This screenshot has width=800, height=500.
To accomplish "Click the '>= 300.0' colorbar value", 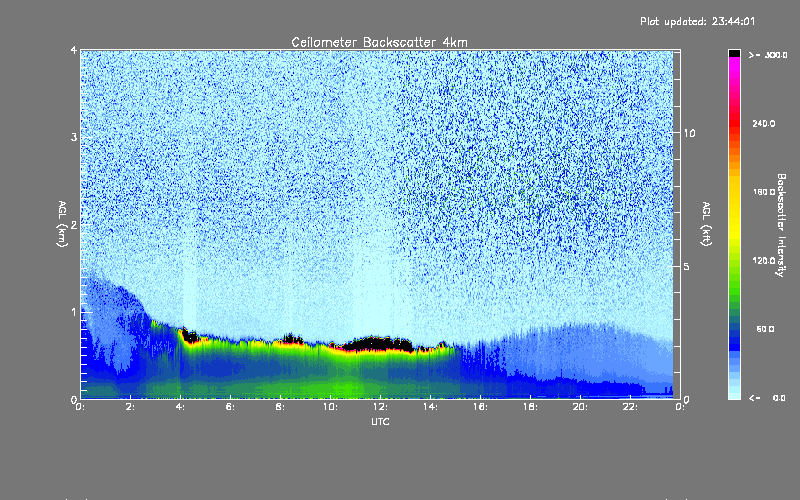I will (768, 55).
